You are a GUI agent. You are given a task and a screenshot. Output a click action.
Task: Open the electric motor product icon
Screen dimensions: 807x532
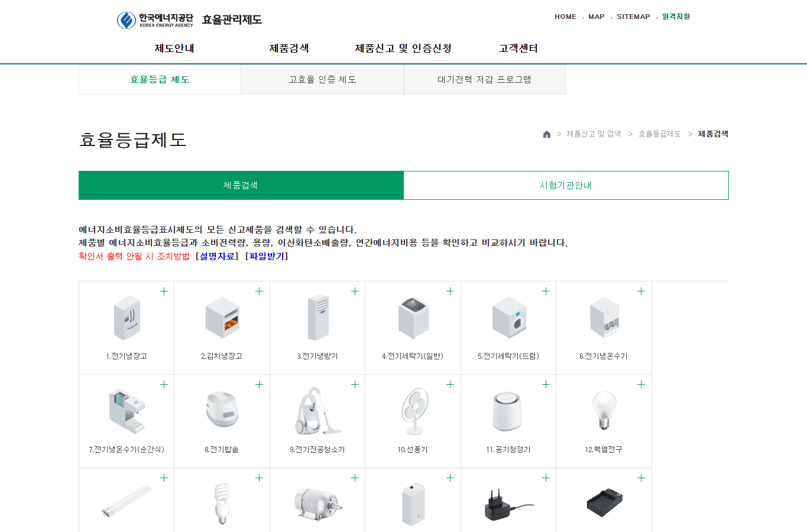pos(318,504)
